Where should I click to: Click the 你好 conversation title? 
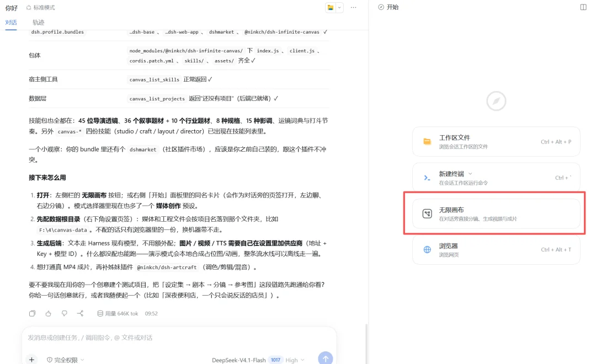pos(12,8)
